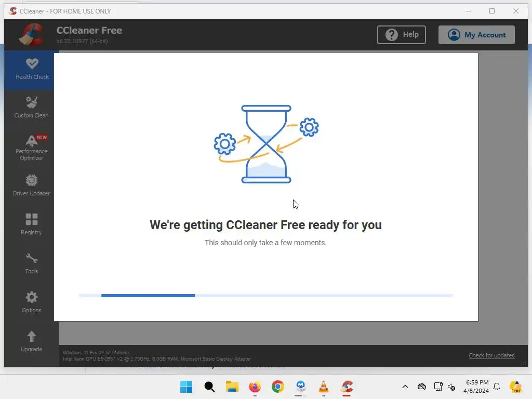
Task: Click the Windows 11 Pro system info text
Action: pos(96,353)
